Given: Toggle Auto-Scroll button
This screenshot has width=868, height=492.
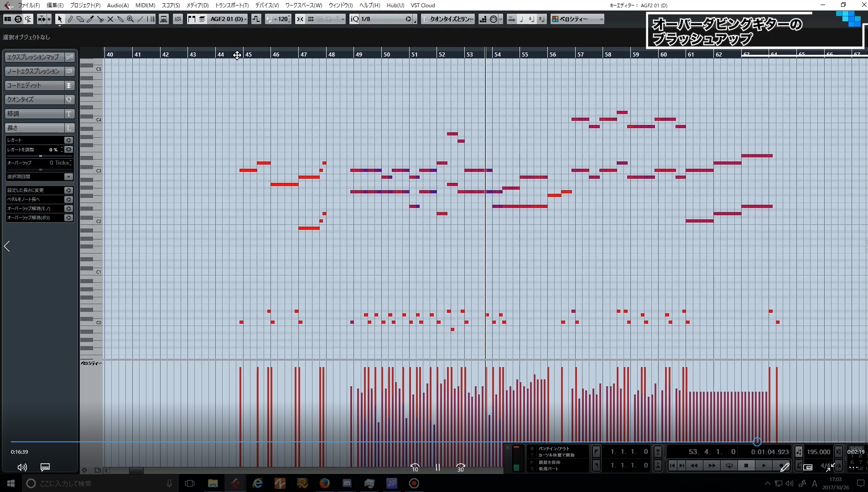Looking at the screenshot, I should click(42, 19).
